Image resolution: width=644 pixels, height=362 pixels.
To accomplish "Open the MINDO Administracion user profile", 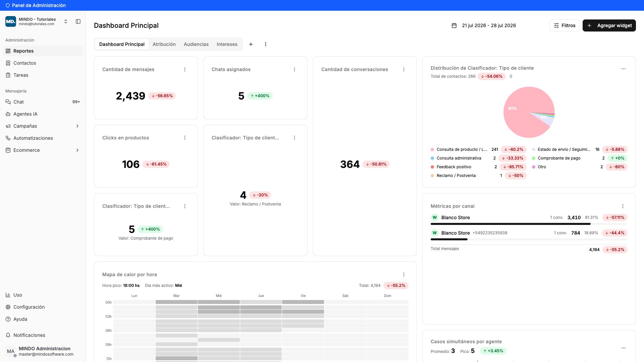I will (43, 351).
